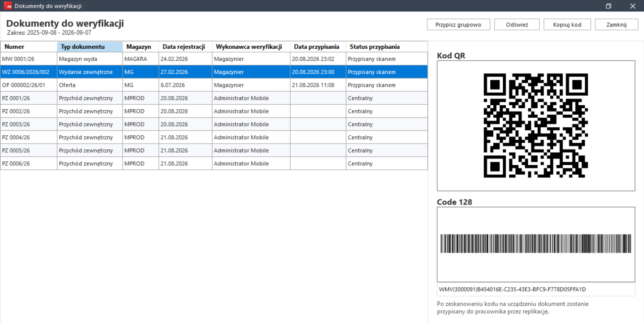Refresh the list with Odśwież
This screenshot has width=644, height=323.
coord(517,24)
